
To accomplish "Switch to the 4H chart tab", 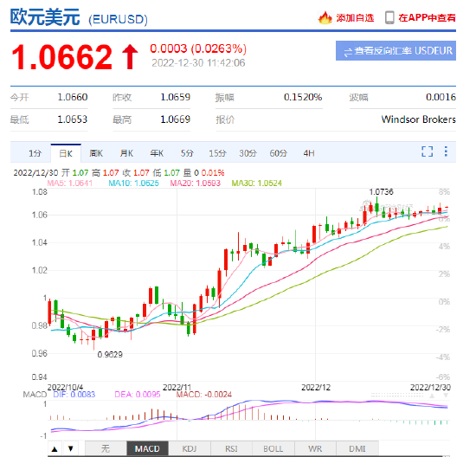I will [x=309, y=153].
